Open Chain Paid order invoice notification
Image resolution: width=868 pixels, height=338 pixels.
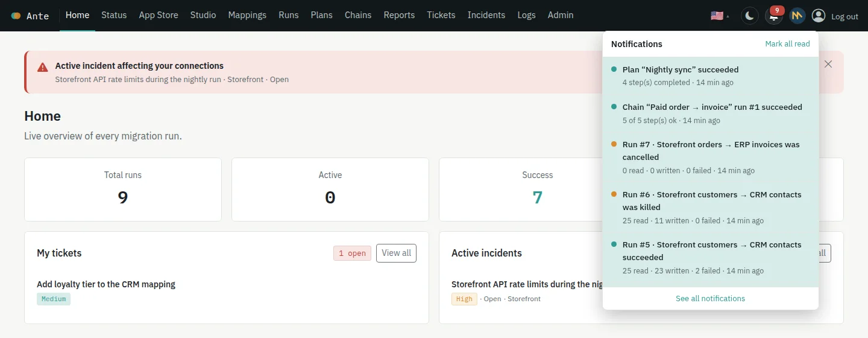point(711,113)
